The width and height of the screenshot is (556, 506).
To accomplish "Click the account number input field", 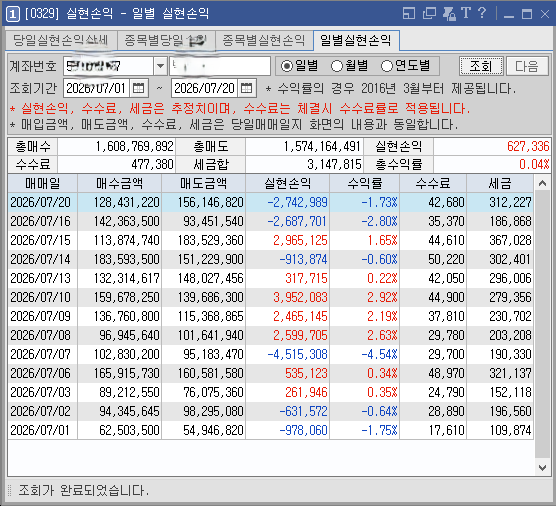I will [109, 66].
